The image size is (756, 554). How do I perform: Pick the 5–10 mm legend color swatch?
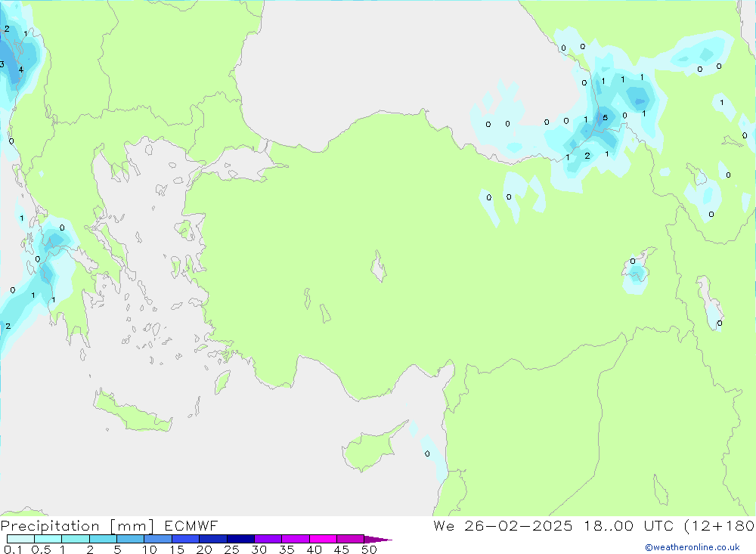point(131,539)
